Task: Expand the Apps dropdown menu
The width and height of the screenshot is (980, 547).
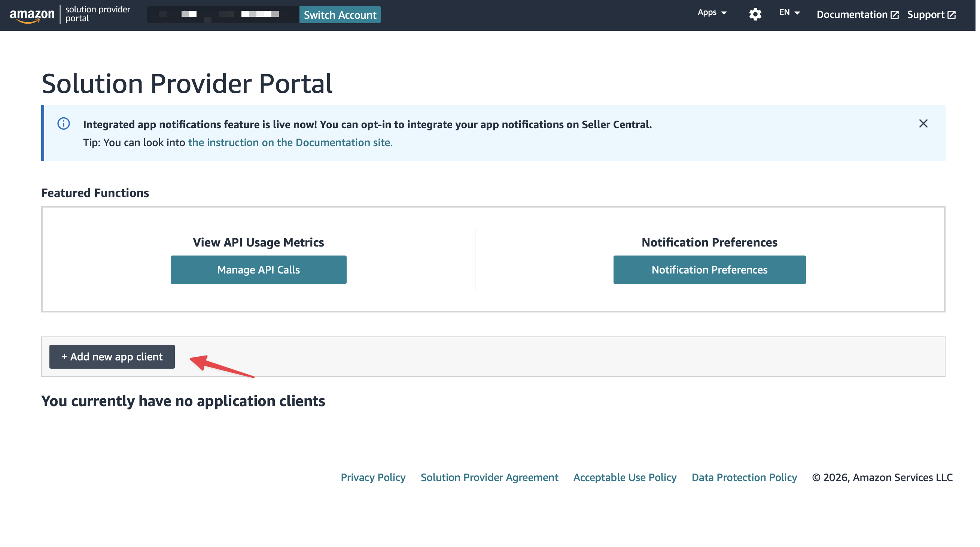Action: [712, 13]
